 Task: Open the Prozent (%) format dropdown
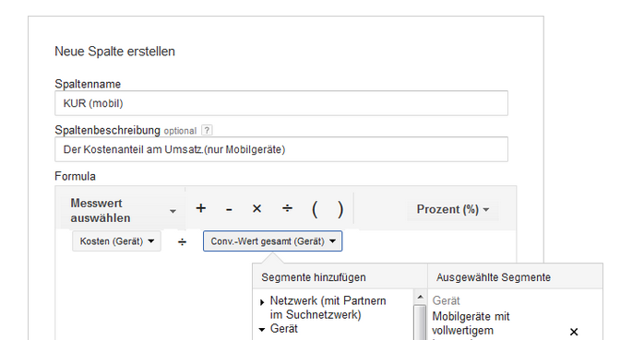point(453,209)
